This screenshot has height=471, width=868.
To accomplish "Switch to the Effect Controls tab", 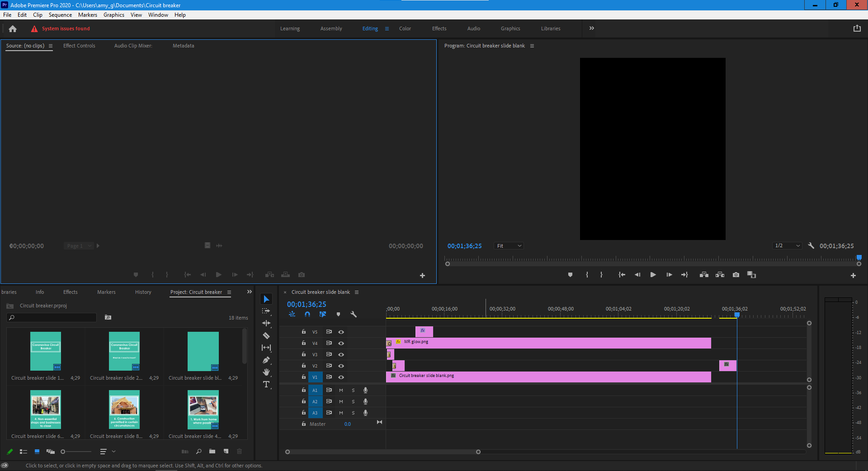I will (x=79, y=46).
